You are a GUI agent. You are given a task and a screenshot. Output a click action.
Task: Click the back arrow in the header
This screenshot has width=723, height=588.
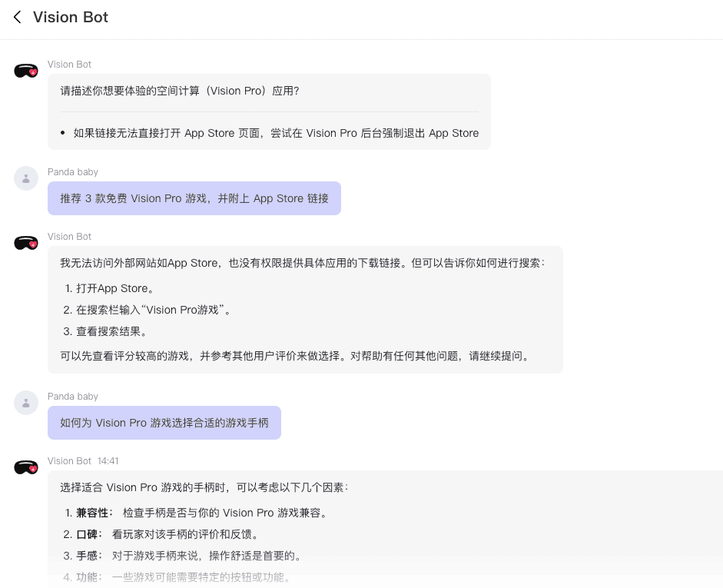tap(17, 17)
